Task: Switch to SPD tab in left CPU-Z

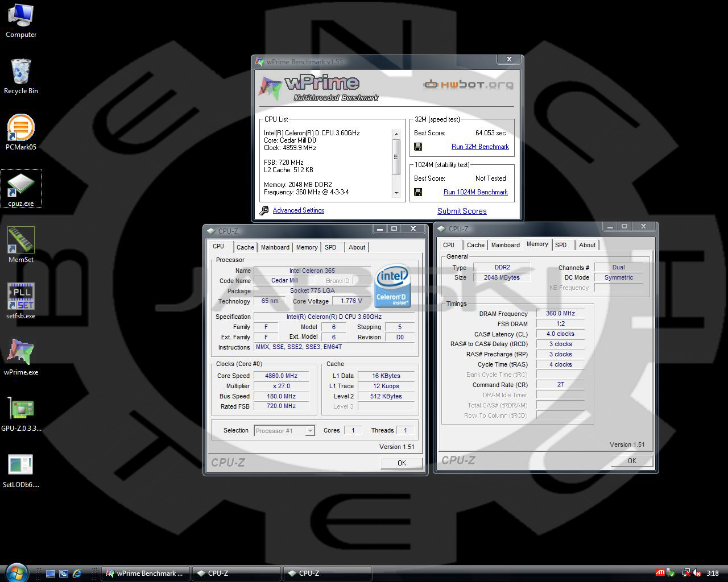Action: coord(330,247)
